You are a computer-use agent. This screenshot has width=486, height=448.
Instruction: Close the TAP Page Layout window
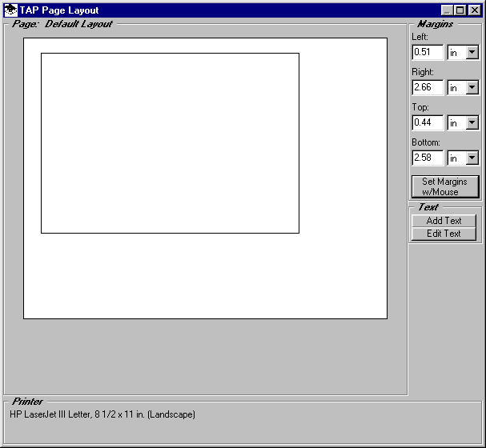(475, 10)
